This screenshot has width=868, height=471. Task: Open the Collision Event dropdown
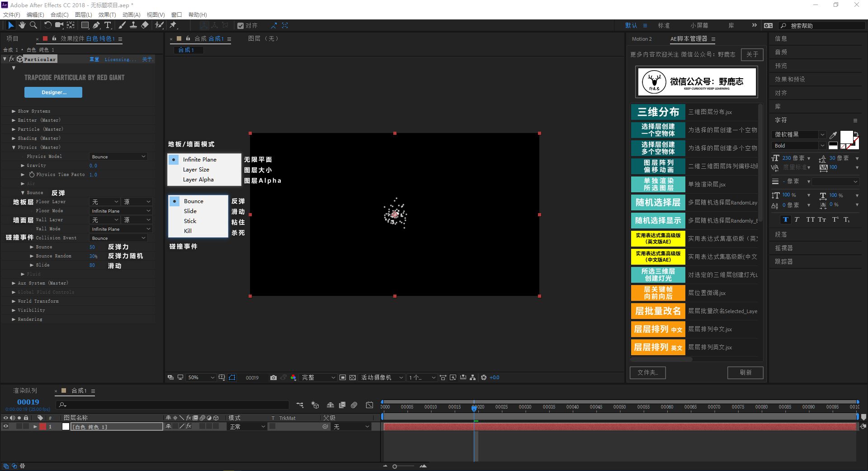point(118,238)
